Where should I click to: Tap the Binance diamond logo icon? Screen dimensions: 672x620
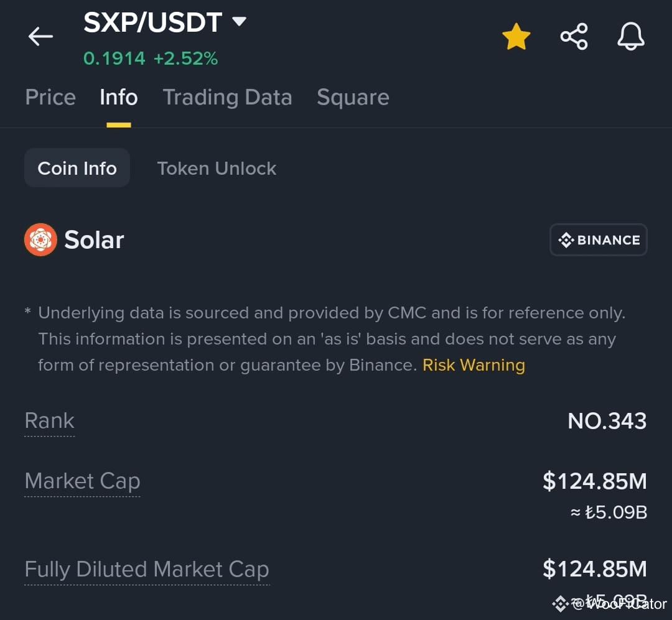coord(566,240)
